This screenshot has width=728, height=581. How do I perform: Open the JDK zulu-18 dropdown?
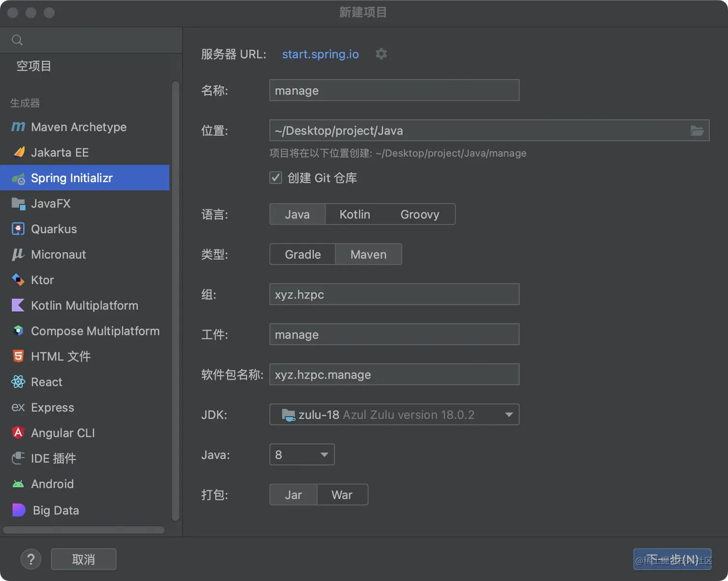tap(394, 414)
